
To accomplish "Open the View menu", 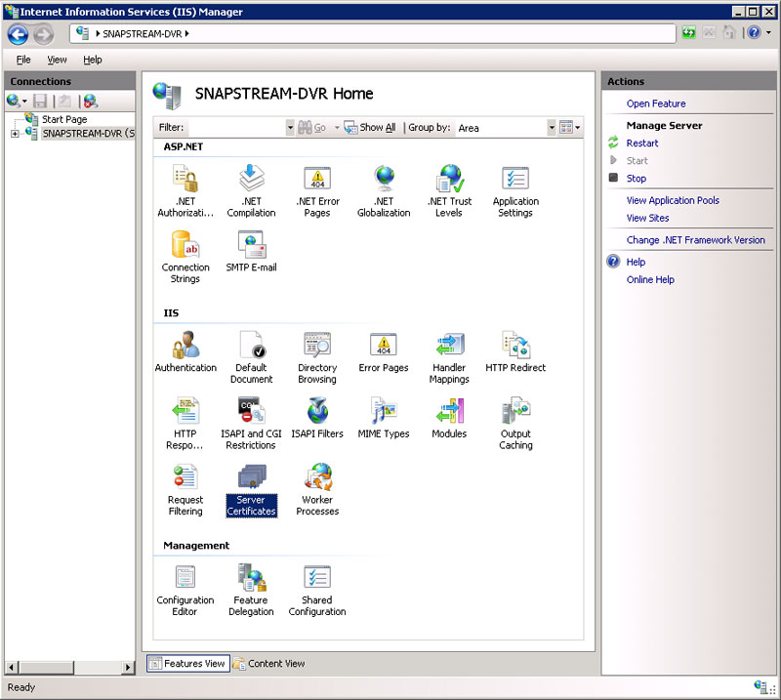I will pyautogui.click(x=57, y=60).
